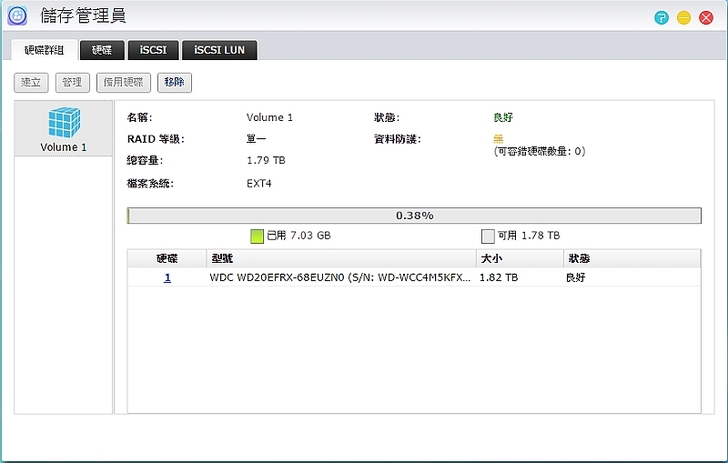Click the 移除 button
The height and width of the screenshot is (463, 728).
tap(174, 83)
